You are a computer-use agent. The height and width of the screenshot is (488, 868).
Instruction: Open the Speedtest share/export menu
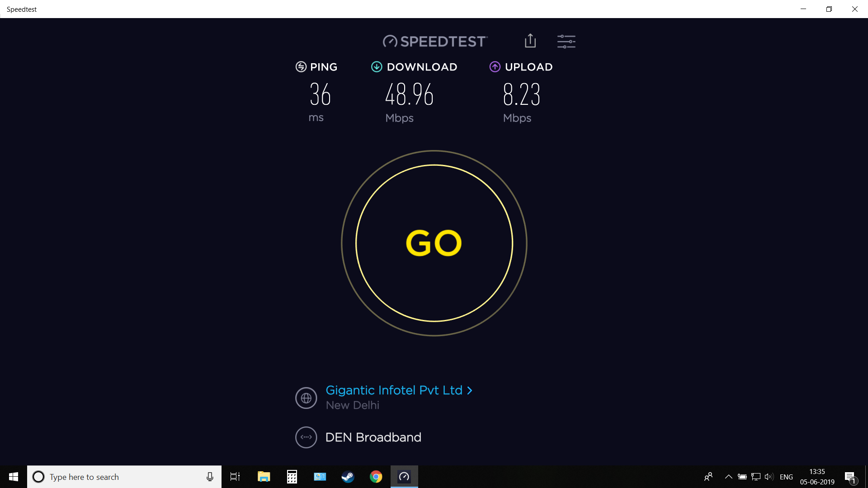[530, 41]
